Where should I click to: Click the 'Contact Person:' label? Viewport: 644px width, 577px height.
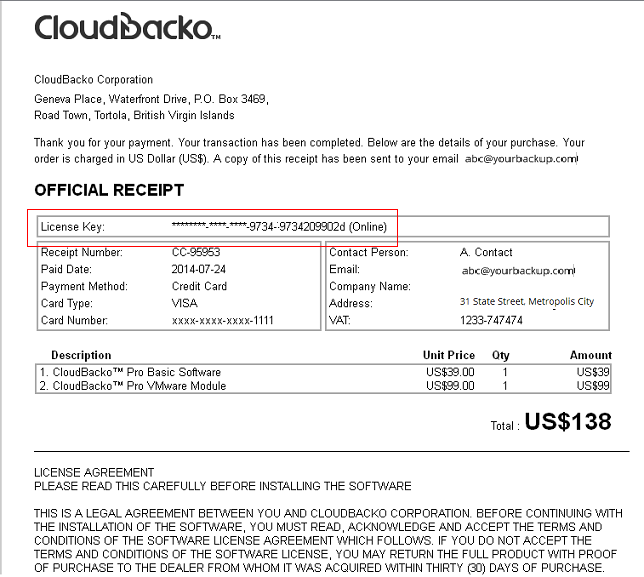pyautogui.click(x=369, y=252)
